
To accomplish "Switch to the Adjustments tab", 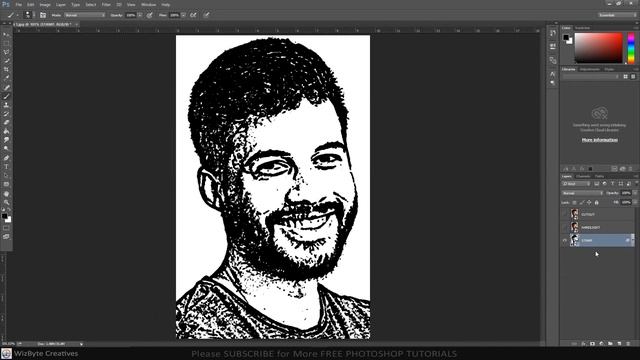I will [x=590, y=69].
